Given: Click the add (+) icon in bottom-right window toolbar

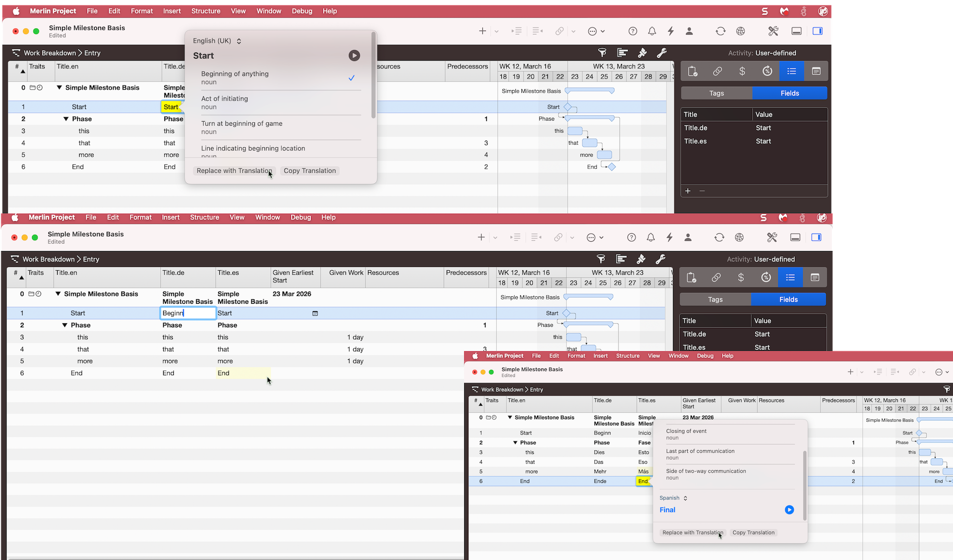Looking at the screenshot, I should click(x=850, y=372).
